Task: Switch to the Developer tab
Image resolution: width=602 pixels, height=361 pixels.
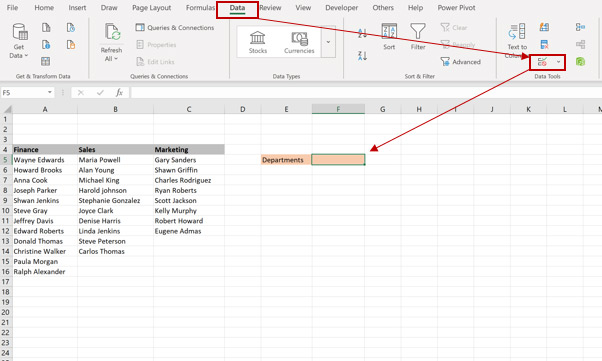Action: pos(342,8)
